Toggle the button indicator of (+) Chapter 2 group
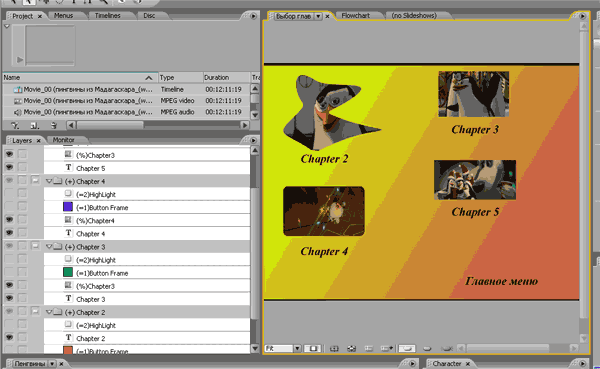Image resolution: width=600 pixels, height=369 pixels. [35, 311]
